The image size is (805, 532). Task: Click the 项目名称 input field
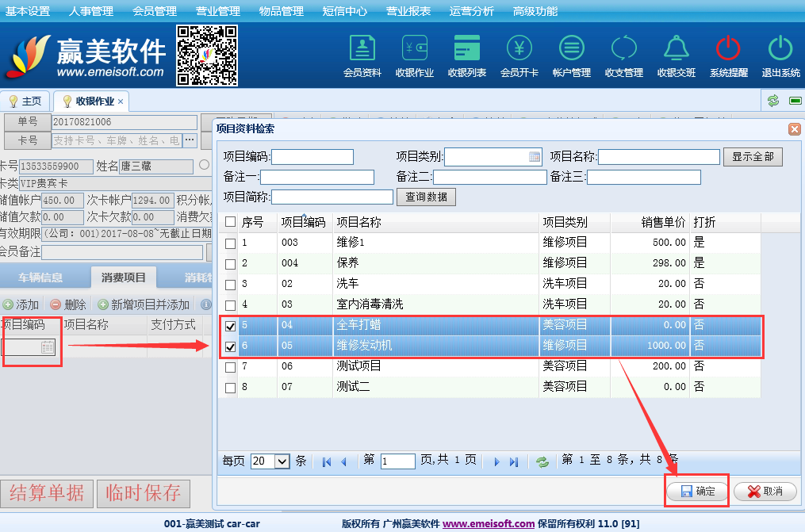coord(659,157)
